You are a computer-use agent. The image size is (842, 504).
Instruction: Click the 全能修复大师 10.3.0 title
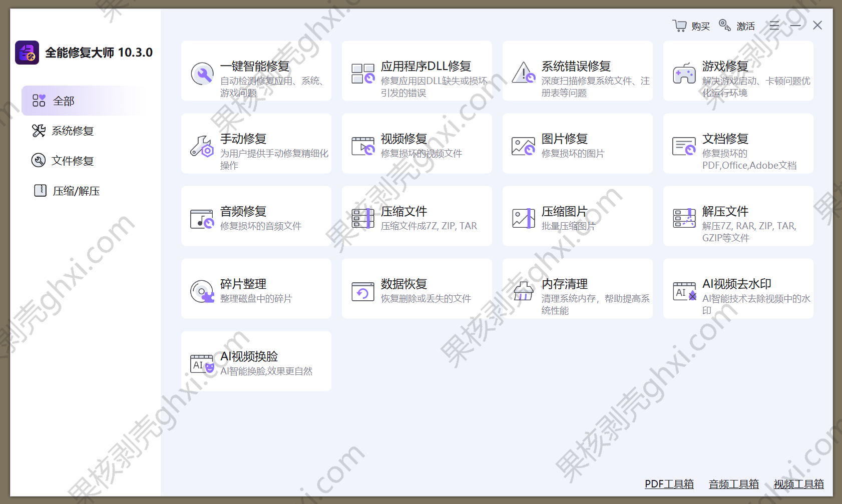coord(99,53)
